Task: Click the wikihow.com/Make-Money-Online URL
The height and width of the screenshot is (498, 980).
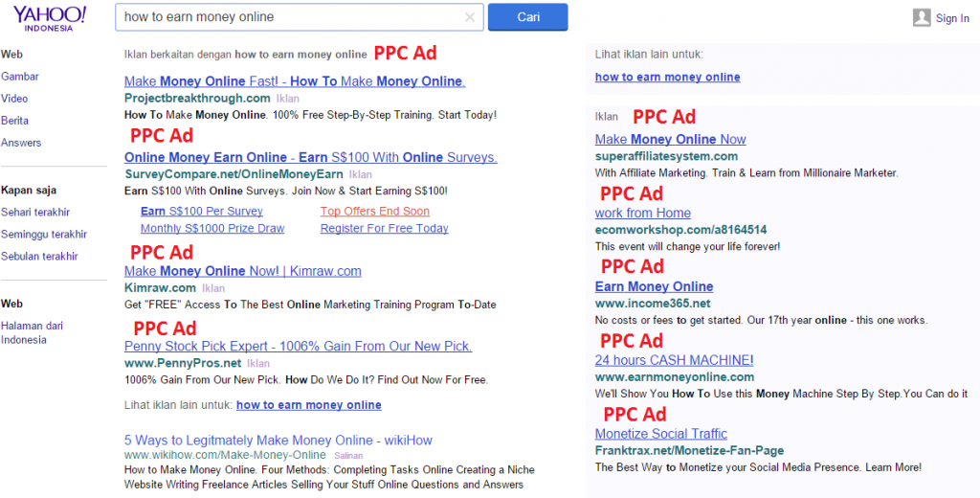Action: (225, 455)
